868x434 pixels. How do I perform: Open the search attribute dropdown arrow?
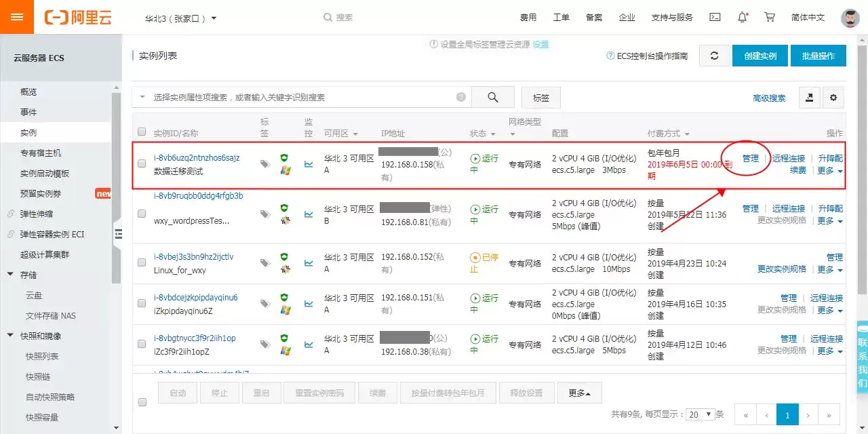[x=142, y=97]
